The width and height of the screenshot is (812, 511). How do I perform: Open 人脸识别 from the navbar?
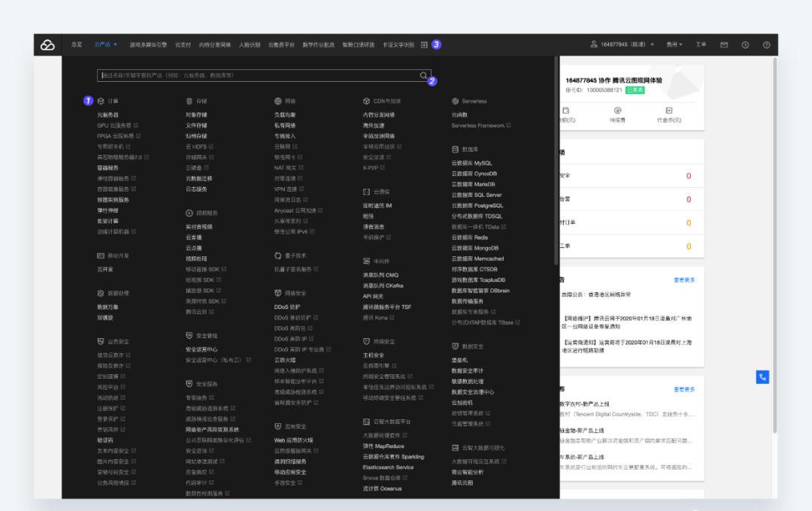tap(250, 45)
